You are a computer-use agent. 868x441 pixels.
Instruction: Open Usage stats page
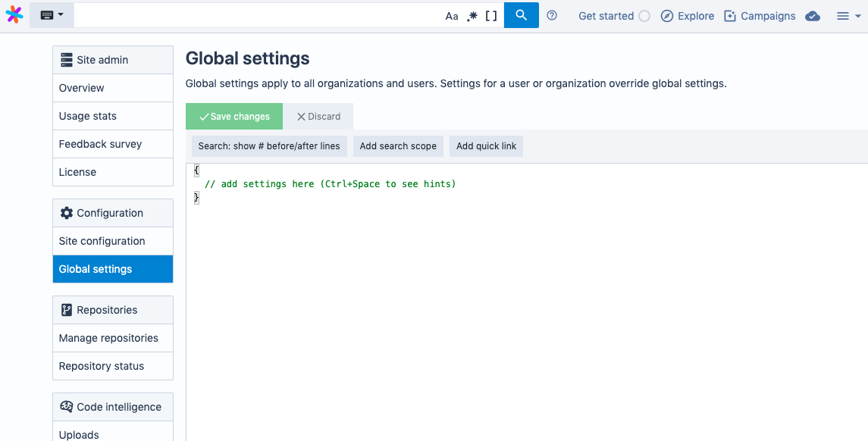click(113, 116)
